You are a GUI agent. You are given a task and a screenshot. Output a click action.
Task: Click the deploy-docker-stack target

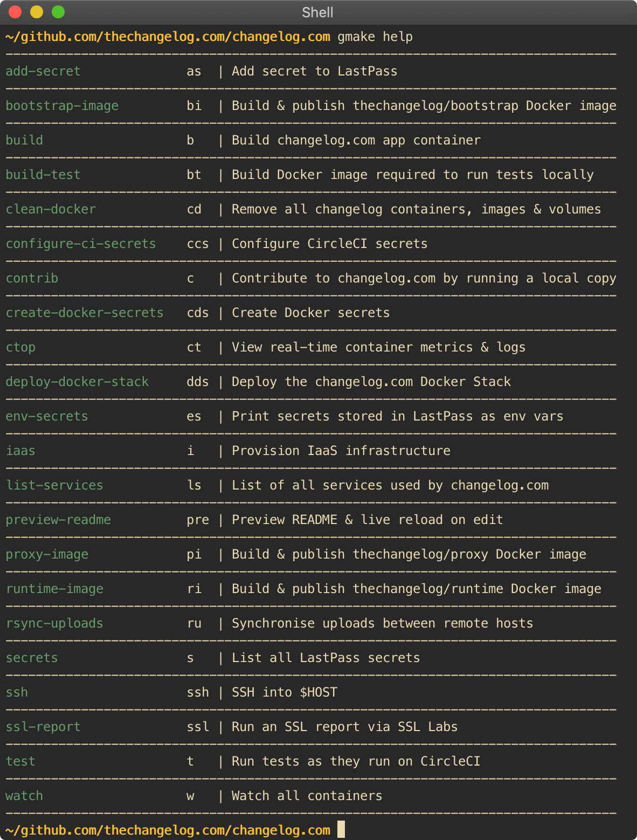77,382
